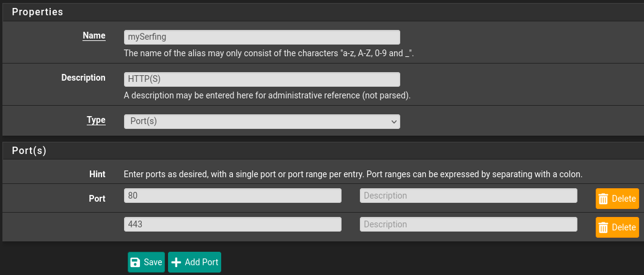Click the floppy disk Save icon
This screenshot has width=644, height=275.
[136, 262]
